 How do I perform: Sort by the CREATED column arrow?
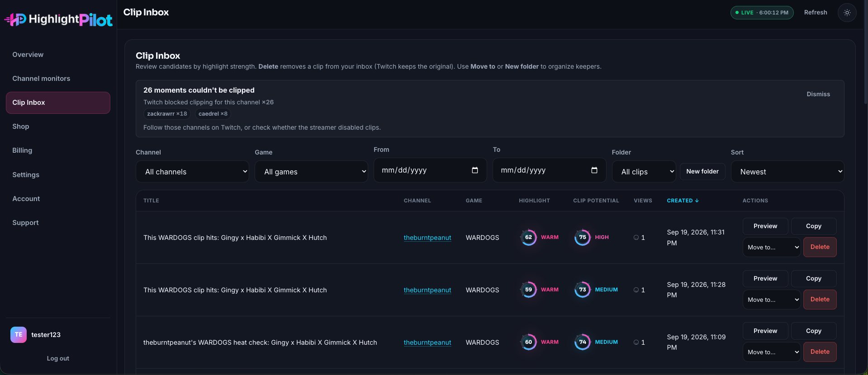click(x=697, y=201)
